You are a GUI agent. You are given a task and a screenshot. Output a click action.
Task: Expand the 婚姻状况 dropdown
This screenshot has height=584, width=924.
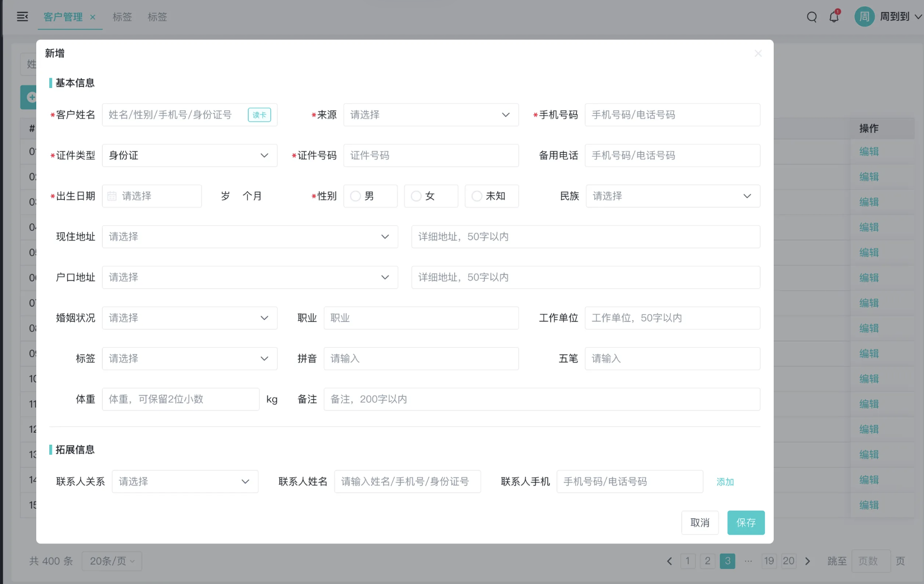190,318
